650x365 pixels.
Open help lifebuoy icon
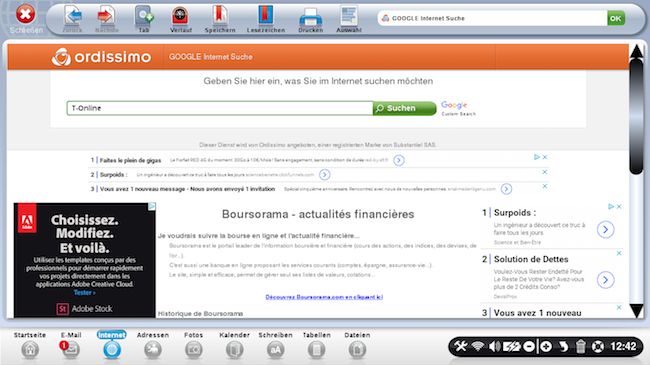click(598, 346)
